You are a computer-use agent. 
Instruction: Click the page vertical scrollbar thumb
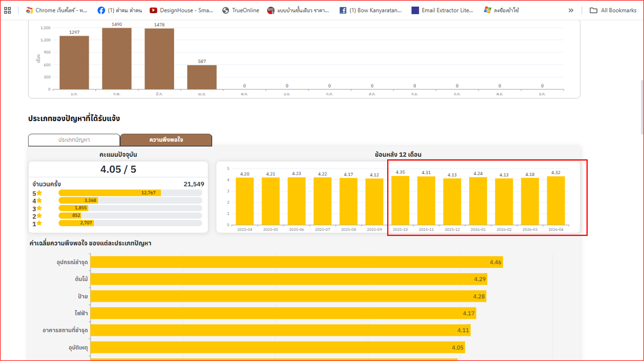642,107
